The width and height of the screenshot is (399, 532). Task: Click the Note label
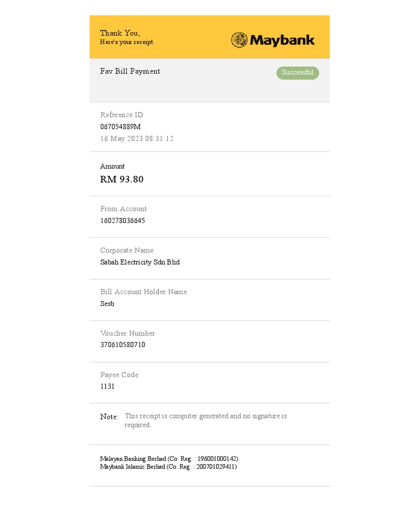pos(109,417)
